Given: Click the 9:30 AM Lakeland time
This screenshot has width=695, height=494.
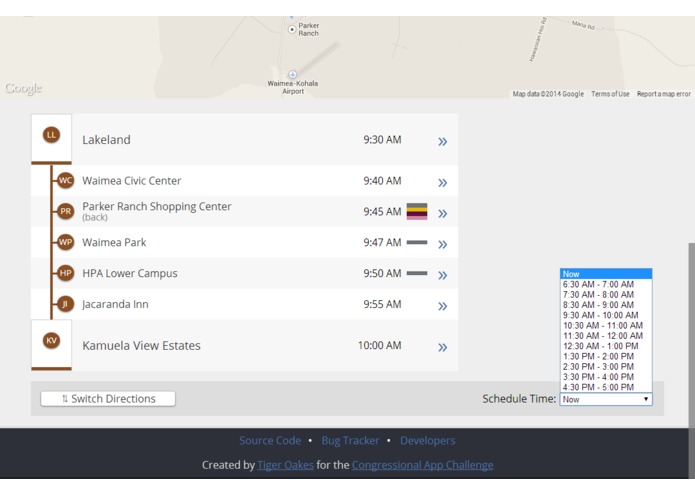Looking at the screenshot, I should pyautogui.click(x=382, y=140).
